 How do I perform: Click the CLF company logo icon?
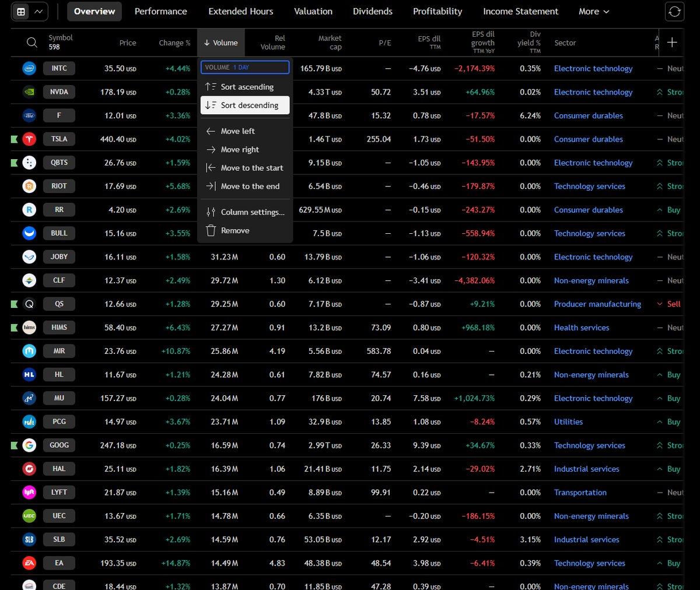29,280
